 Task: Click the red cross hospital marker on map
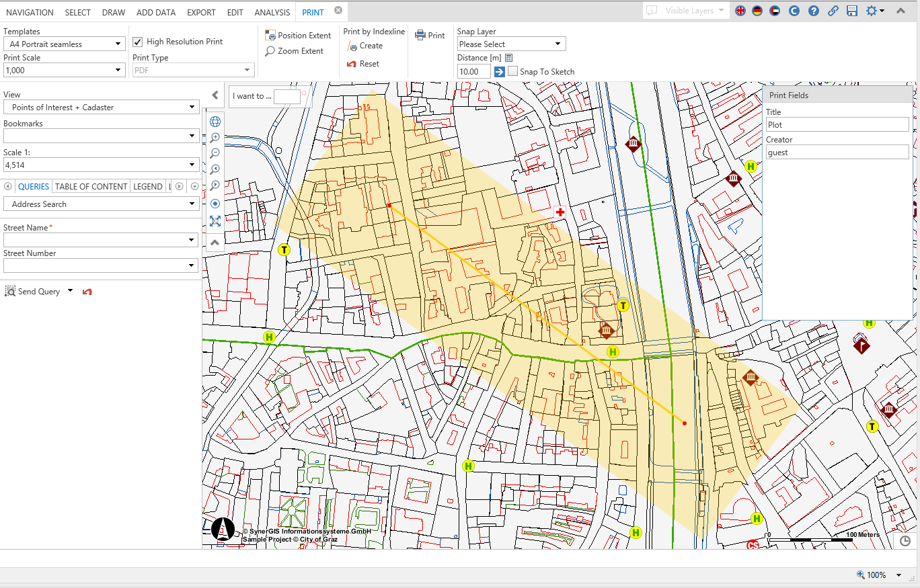click(560, 212)
